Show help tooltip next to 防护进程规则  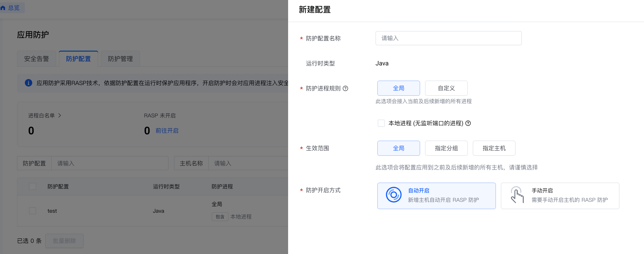[345, 88]
